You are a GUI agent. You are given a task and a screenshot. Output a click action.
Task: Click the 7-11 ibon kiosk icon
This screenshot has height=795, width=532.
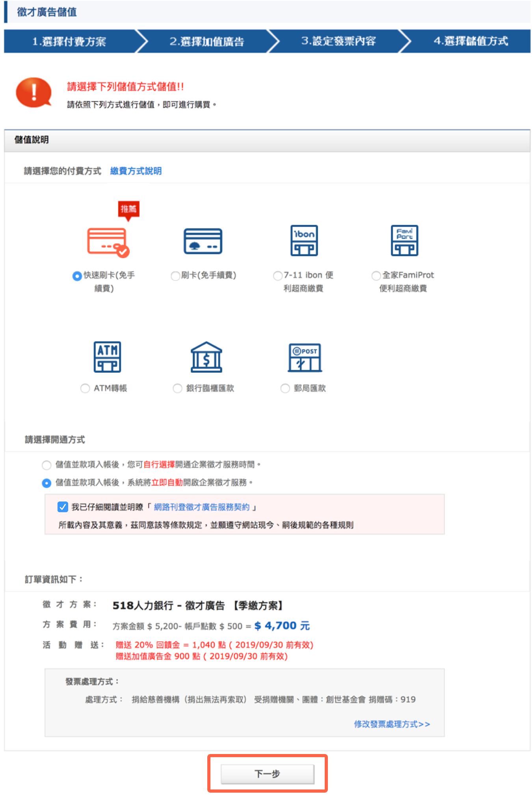point(304,240)
